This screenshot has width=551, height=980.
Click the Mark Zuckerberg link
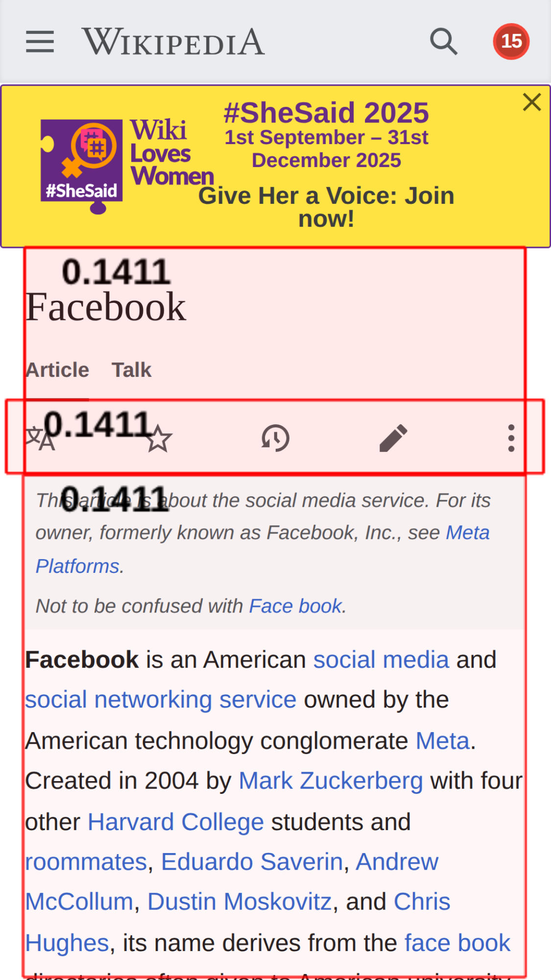pos(331,781)
